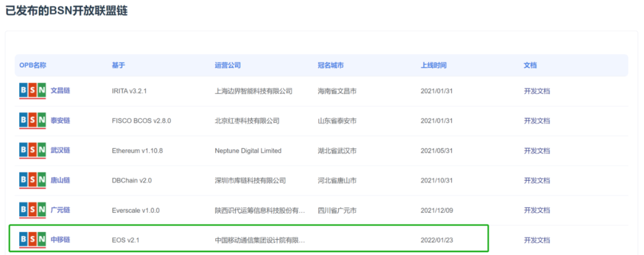Viewport: 644px width, 255px height.
Task: Click BSN logo beside 唐山链
Action: 32,181
